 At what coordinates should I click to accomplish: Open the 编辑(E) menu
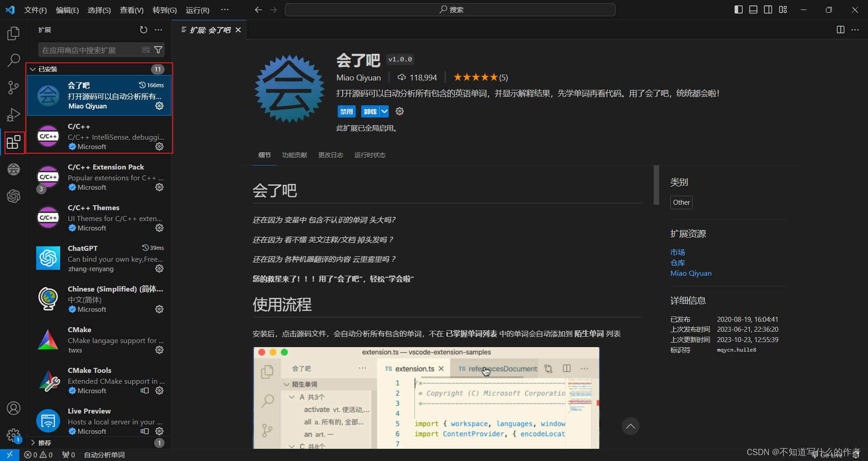point(67,10)
